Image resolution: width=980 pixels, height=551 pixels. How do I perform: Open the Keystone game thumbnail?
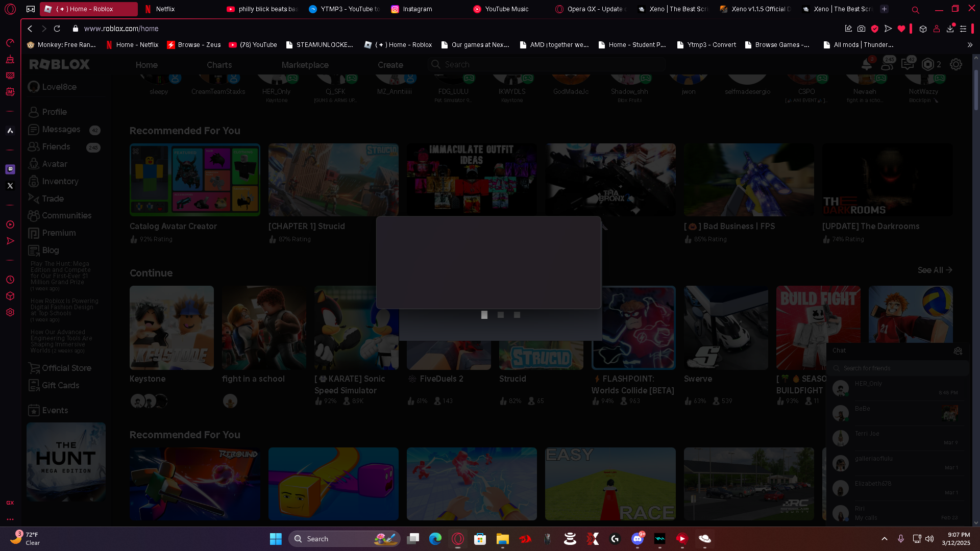(171, 328)
